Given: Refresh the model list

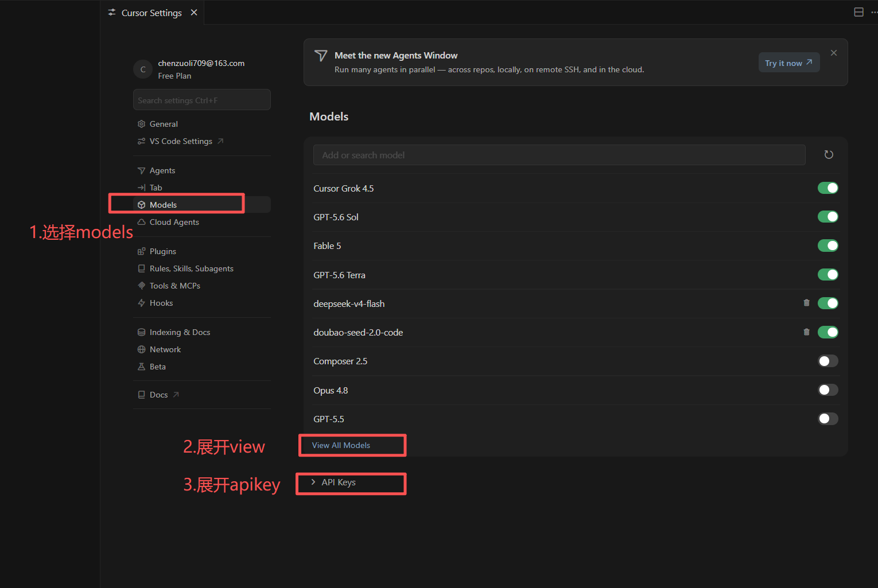Looking at the screenshot, I should pos(829,155).
